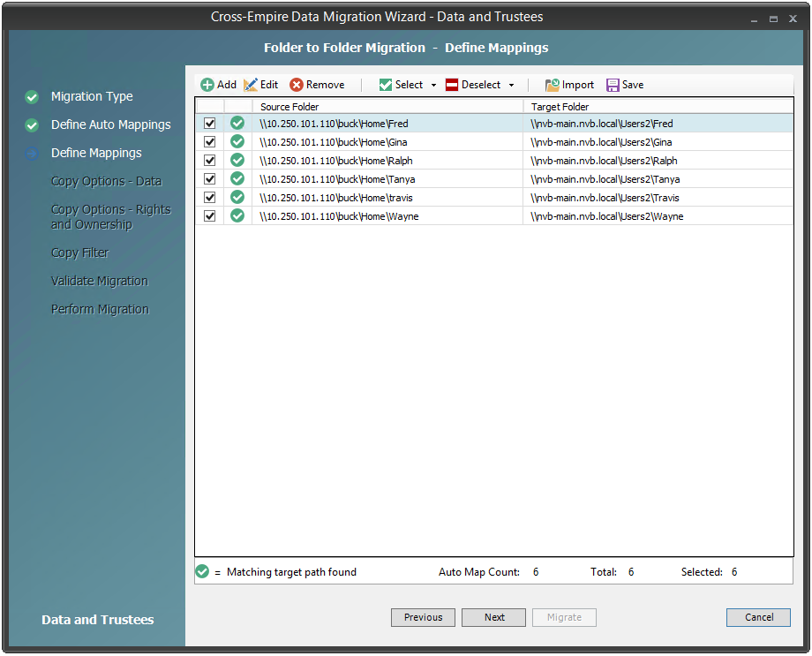Click the Migration Type completed checkmark icon

32,97
